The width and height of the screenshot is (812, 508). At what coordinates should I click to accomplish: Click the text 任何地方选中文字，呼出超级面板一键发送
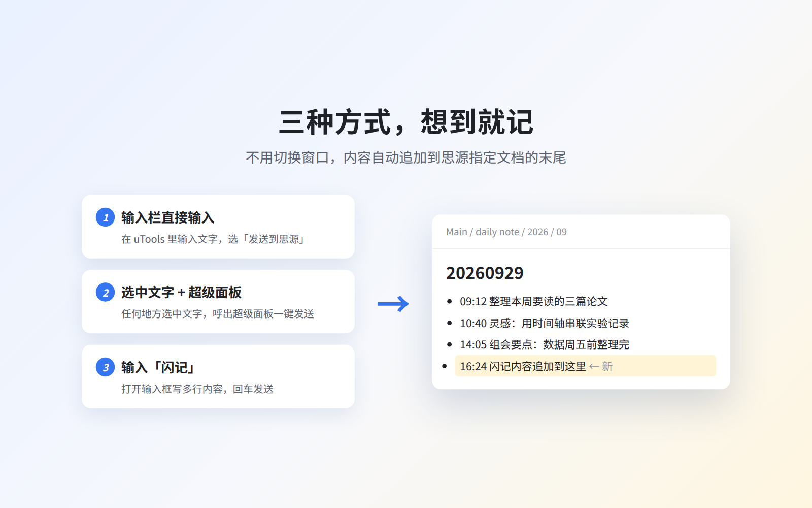pos(218,314)
